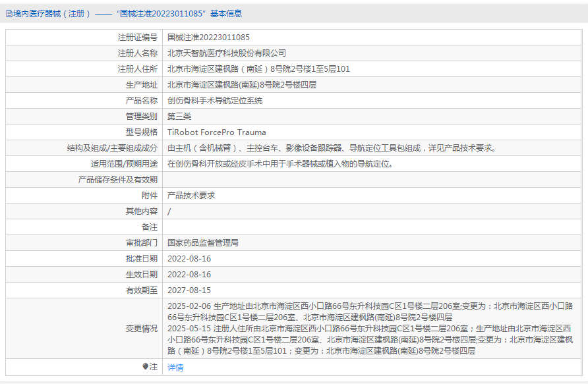588x384 pixels.
Task: Click the 审批部门 label
Action: coord(141,243)
